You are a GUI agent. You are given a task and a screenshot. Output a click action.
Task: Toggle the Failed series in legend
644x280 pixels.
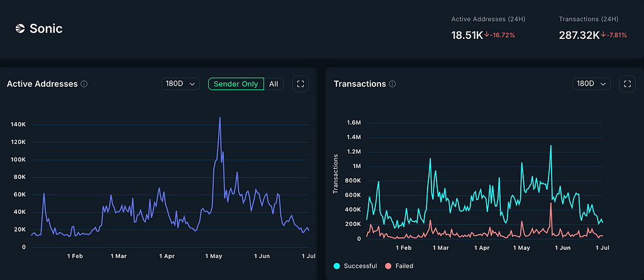coord(399,266)
